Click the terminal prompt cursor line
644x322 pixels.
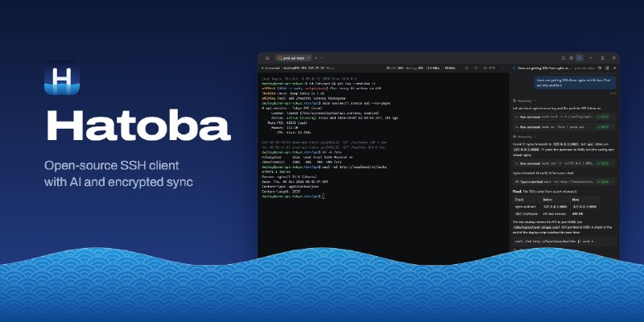point(293,196)
